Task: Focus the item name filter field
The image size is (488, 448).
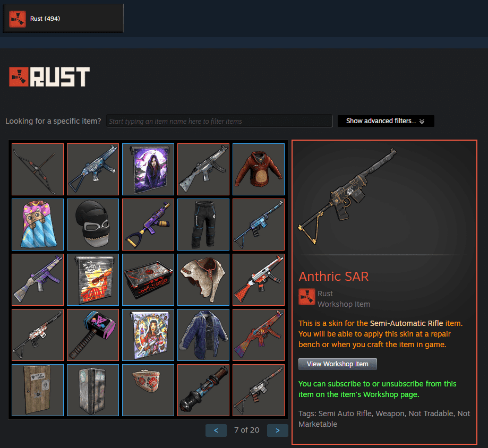Action: (219, 121)
